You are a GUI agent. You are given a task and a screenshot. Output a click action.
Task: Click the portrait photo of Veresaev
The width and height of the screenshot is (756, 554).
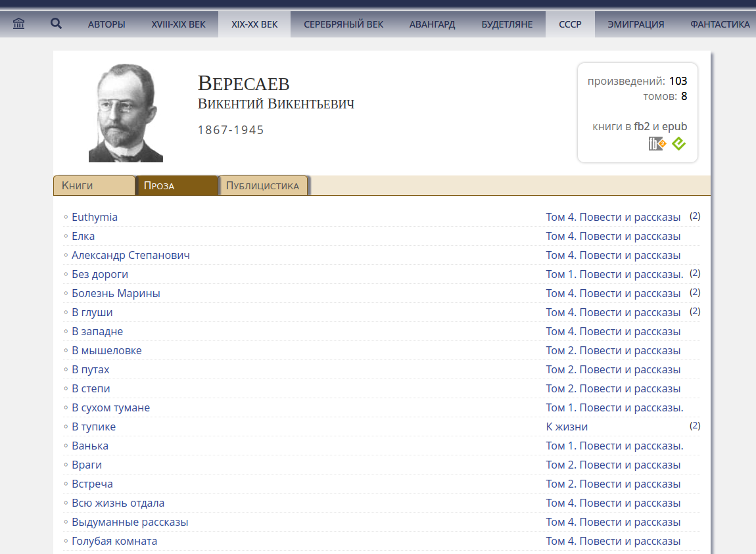[x=126, y=113]
